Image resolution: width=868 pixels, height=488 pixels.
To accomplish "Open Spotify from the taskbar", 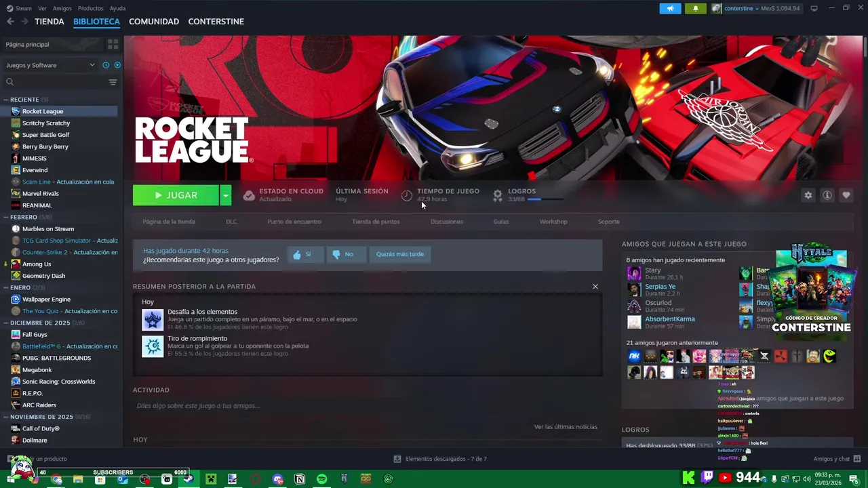I will [x=322, y=479].
